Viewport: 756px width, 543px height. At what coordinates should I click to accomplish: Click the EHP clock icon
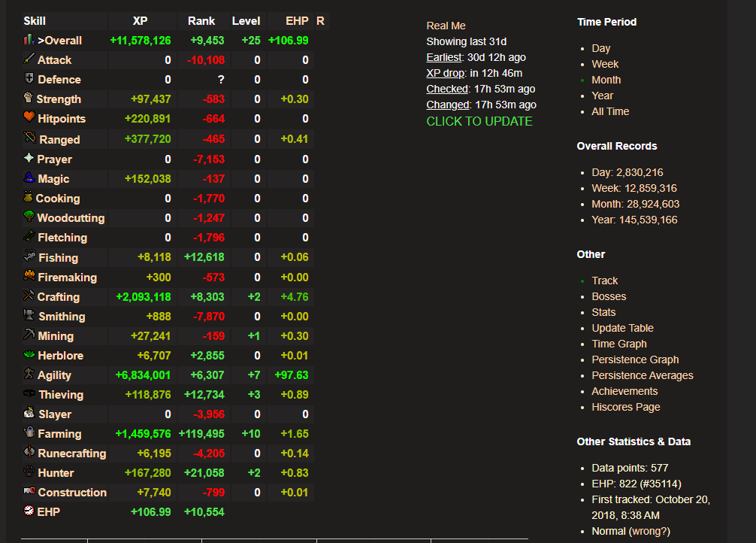point(29,510)
